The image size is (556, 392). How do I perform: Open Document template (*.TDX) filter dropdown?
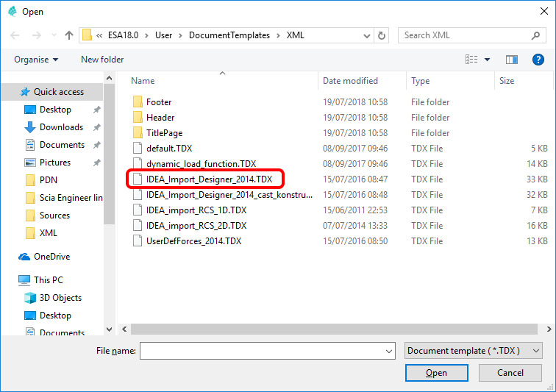click(474, 351)
